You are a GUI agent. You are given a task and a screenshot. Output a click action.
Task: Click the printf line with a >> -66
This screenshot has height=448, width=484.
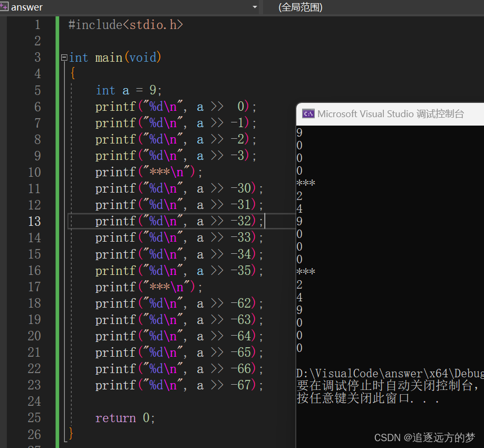point(179,369)
